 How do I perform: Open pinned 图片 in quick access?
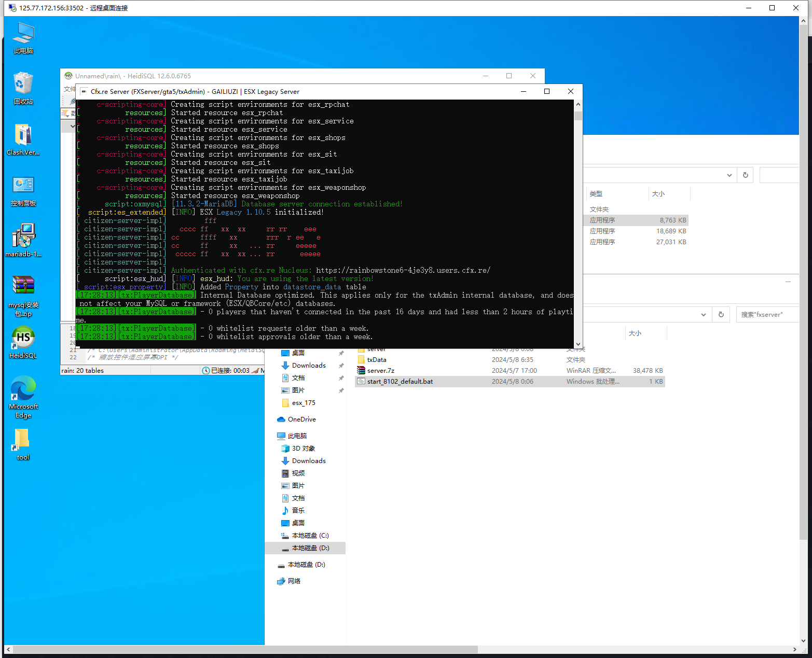tap(298, 390)
